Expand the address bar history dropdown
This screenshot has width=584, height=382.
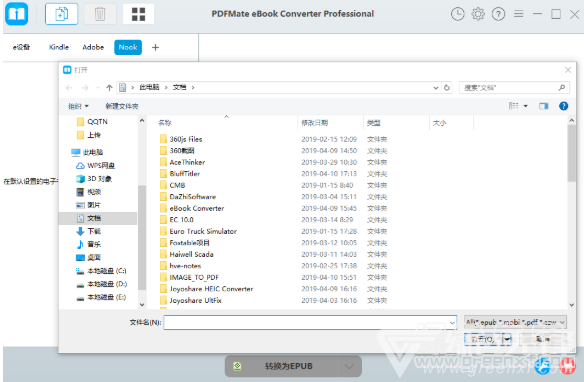coord(435,88)
